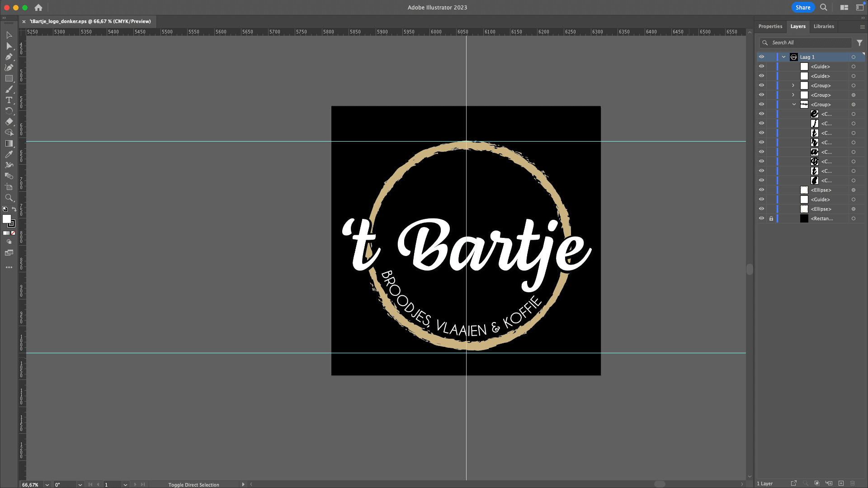Select the Zoom tool
The height and width of the screenshot is (488, 868).
tap(9, 198)
